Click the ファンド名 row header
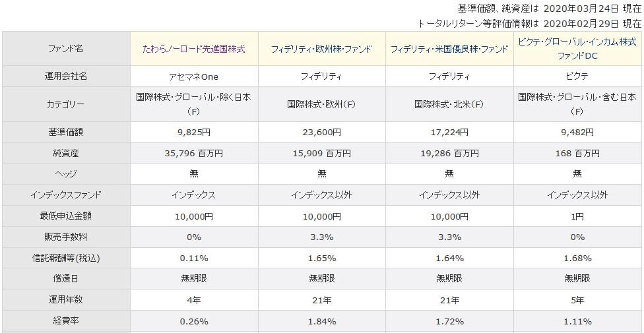The width and height of the screenshot is (644, 333). pyautogui.click(x=66, y=49)
